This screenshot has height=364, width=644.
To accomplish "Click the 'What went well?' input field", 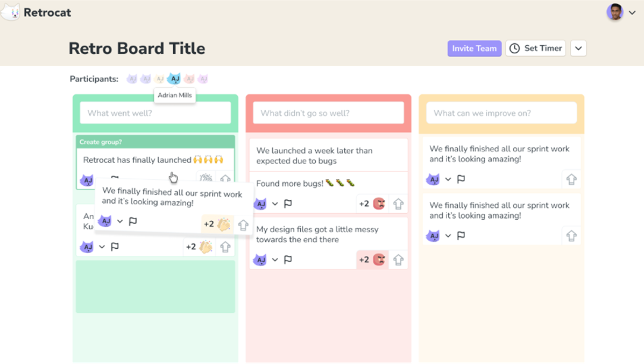I will [155, 113].
